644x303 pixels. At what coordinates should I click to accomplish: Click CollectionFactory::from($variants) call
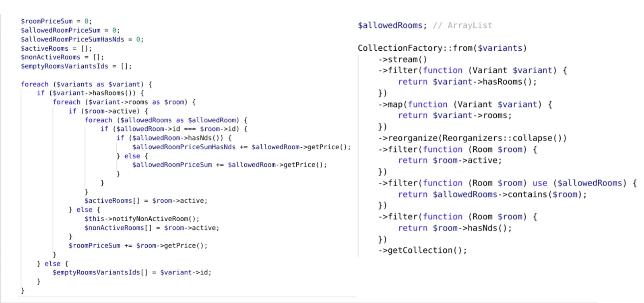(x=442, y=48)
